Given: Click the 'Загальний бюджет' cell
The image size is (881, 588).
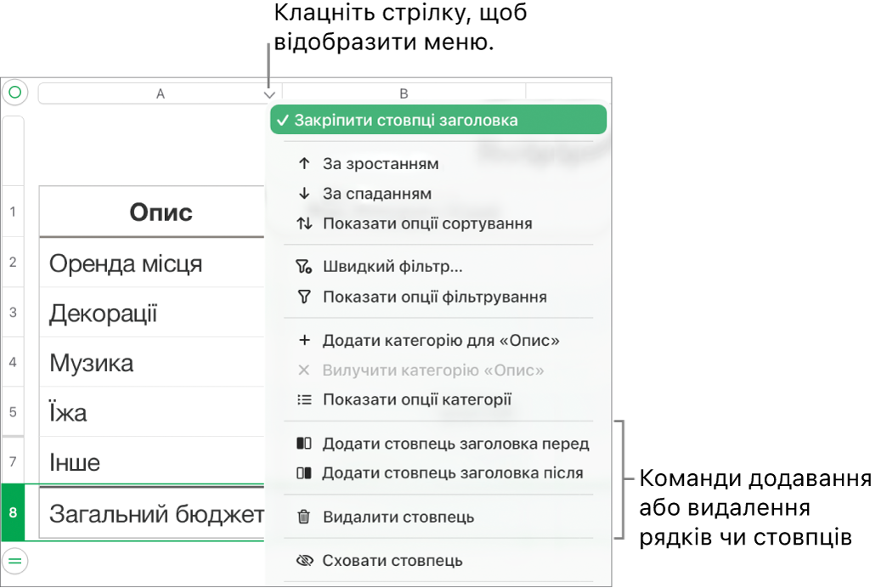Looking at the screenshot, I should pos(152,513).
